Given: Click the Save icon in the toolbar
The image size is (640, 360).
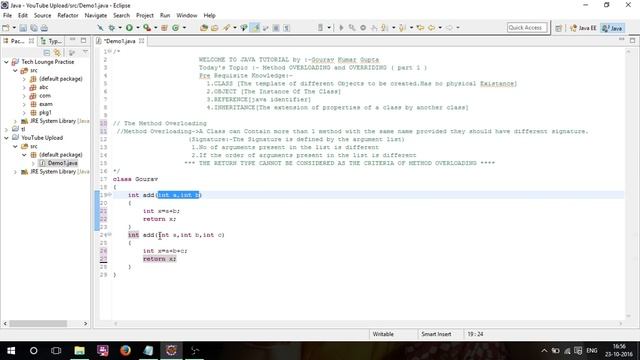Looking at the screenshot, I should point(23,28).
